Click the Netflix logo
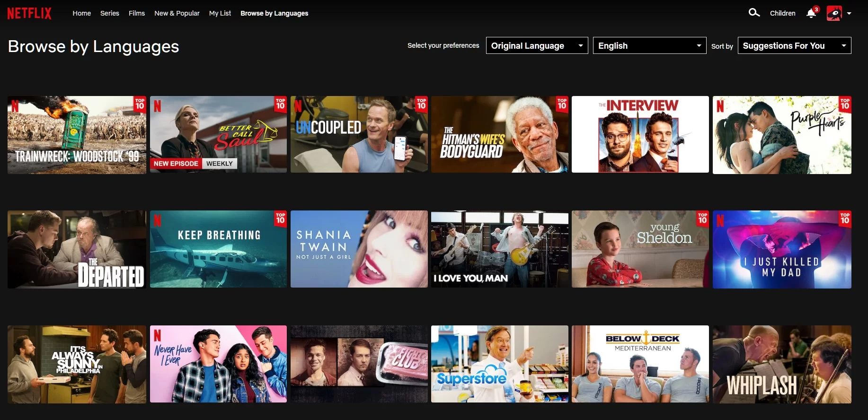 coord(29,13)
